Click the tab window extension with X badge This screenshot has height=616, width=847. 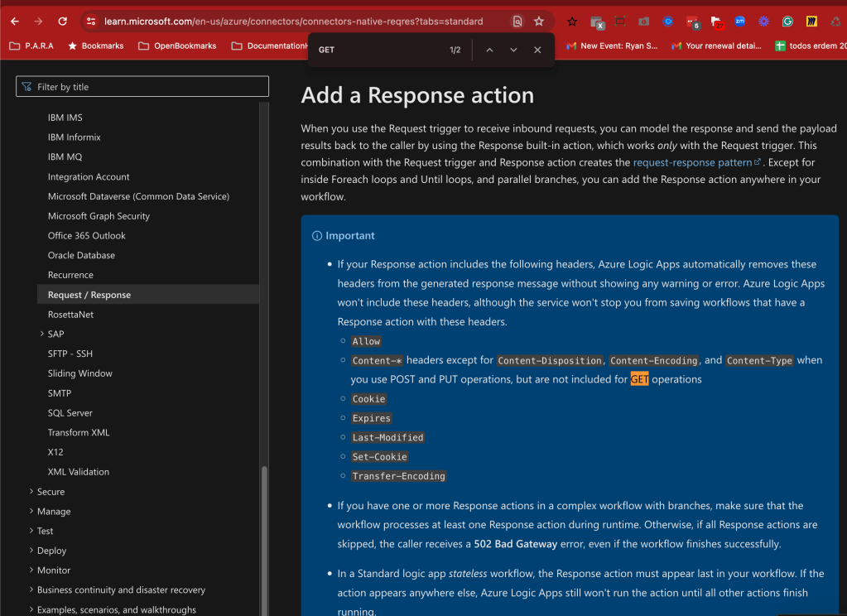click(x=597, y=22)
